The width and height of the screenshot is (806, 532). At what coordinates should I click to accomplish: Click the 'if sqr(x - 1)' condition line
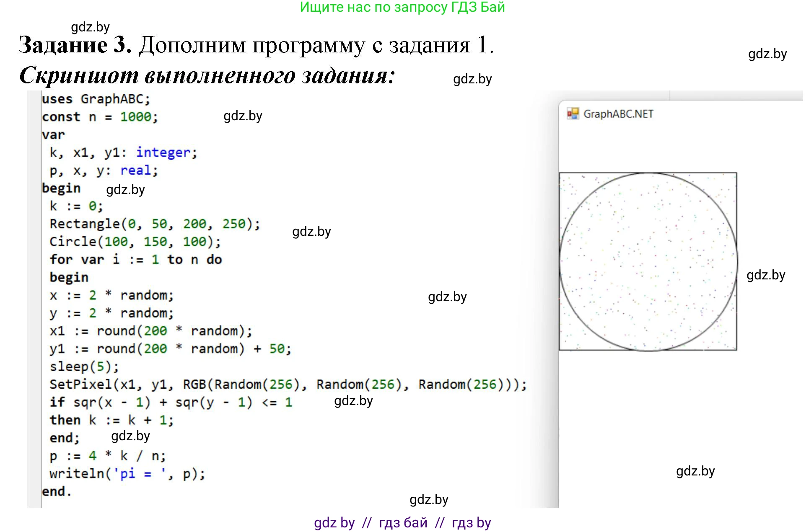pyautogui.click(x=171, y=403)
